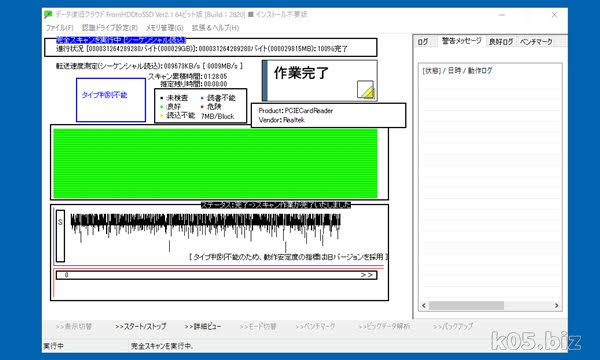Click the 読込不能 legend entry
This screenshot has height=360, width=600.
[x=178, y=115]
